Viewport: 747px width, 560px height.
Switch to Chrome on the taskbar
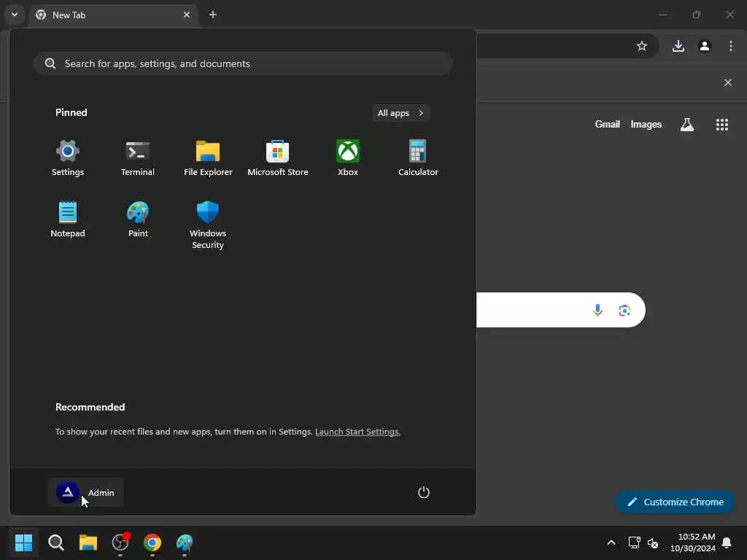pos(152,542)
